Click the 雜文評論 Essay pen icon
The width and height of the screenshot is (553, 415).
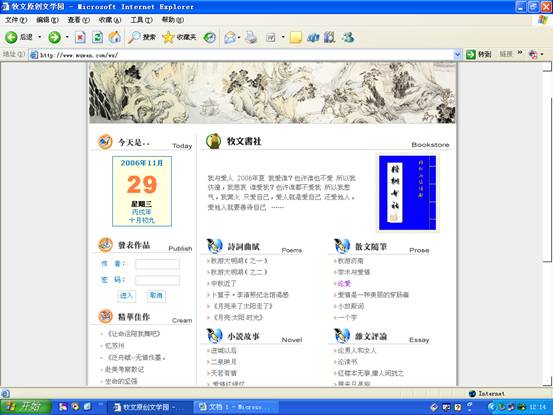click(x=342, y=335)
